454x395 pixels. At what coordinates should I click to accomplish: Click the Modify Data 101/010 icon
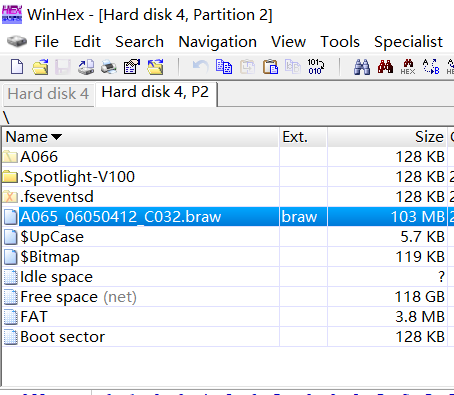[x=316, y=67]
